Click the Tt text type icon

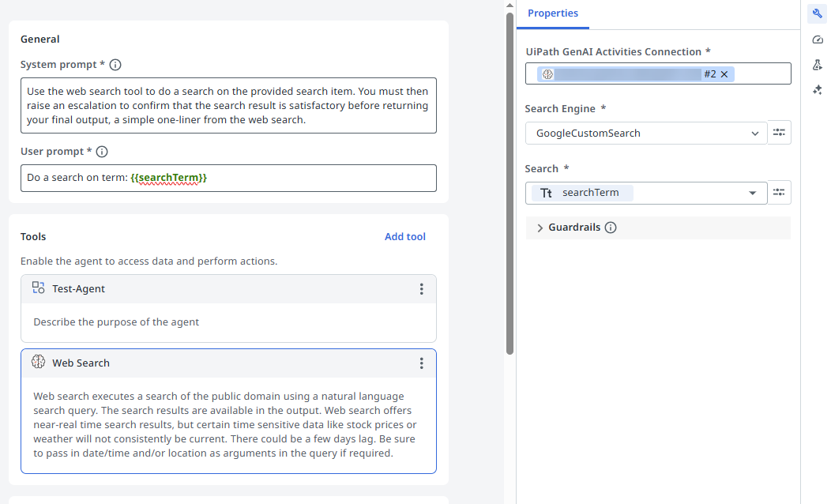(x=546, y=193)
